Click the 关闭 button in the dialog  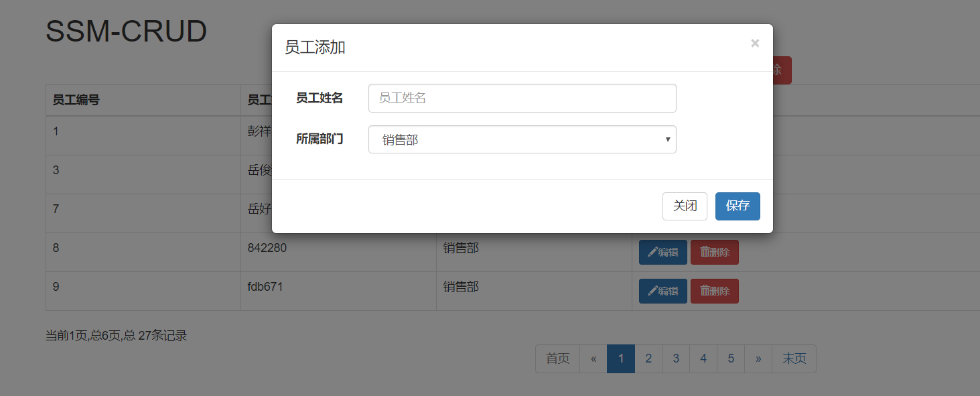[x=685, y=206]
